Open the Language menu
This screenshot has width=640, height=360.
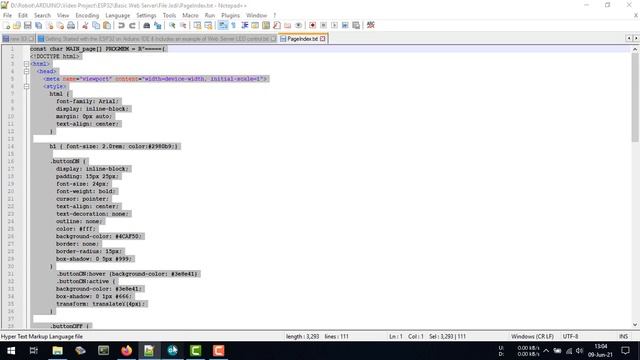click(x=118, y=16)
